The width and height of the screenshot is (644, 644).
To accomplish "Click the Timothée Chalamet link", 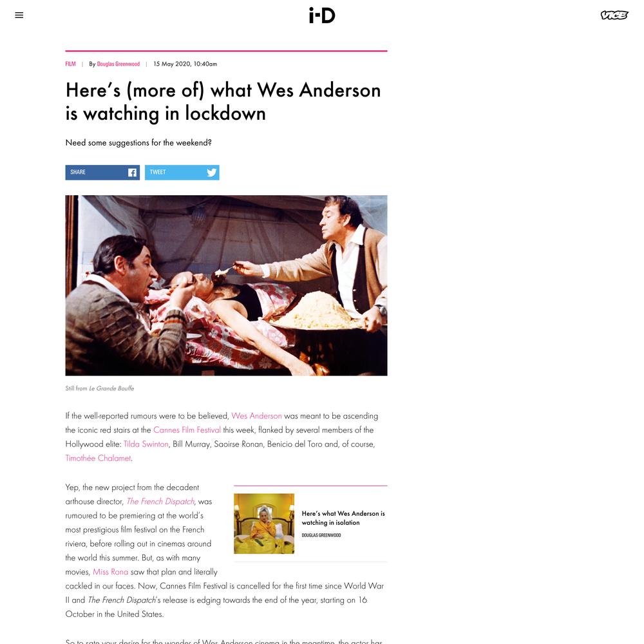I will pos(98,458).
